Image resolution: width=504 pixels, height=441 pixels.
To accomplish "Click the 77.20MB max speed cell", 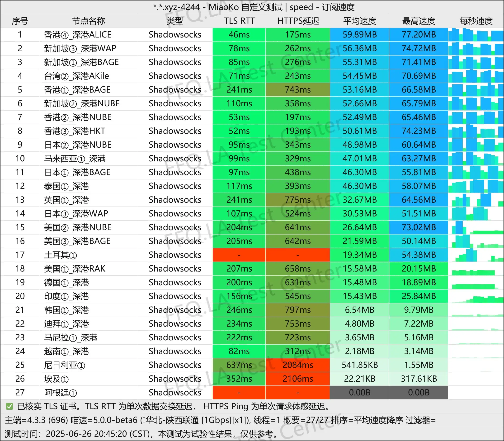I will (419, 35).
